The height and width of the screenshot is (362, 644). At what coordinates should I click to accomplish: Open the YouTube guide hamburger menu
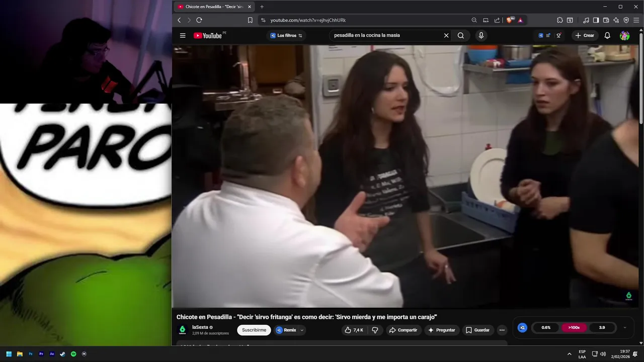183,35
